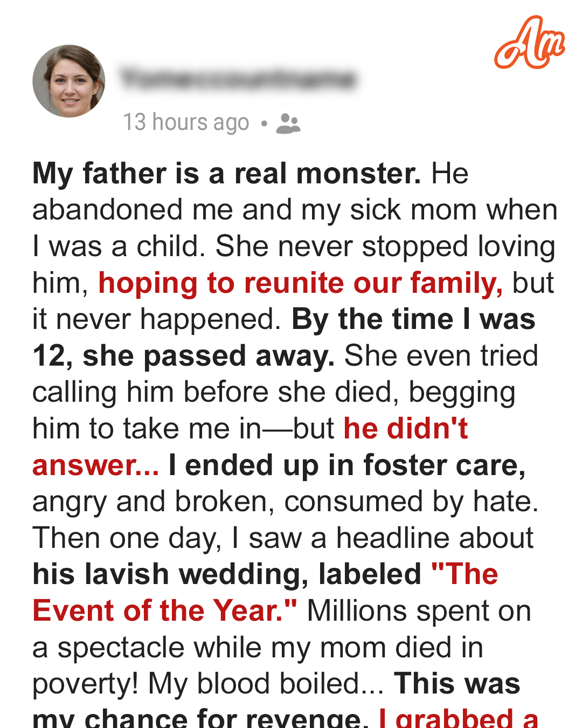Click bold 'I ended up in foster care,'
Screen dimensions: 582x728
[347, 465]
